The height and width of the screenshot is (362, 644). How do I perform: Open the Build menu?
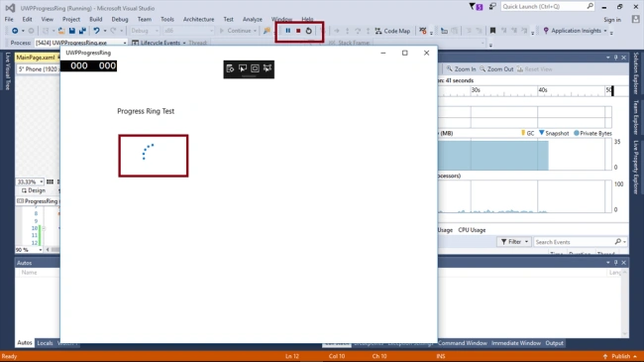coord(96,19)
